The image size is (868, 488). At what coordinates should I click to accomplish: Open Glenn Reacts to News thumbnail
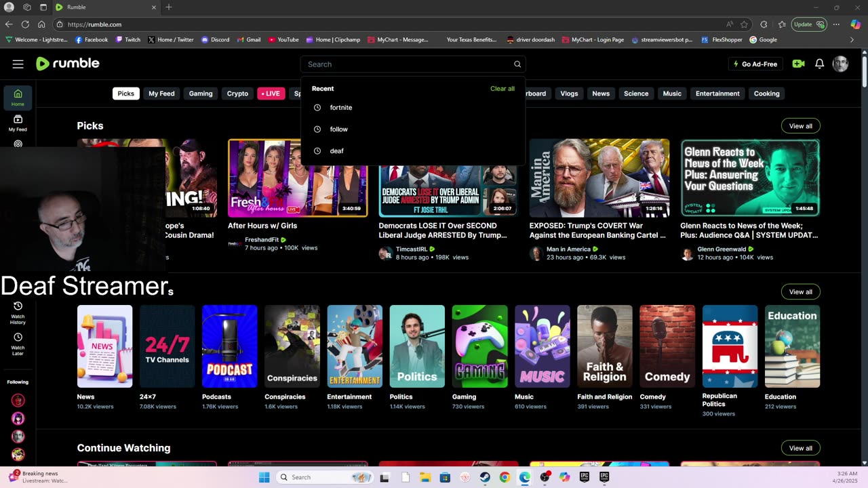click(x=750, y=178)
